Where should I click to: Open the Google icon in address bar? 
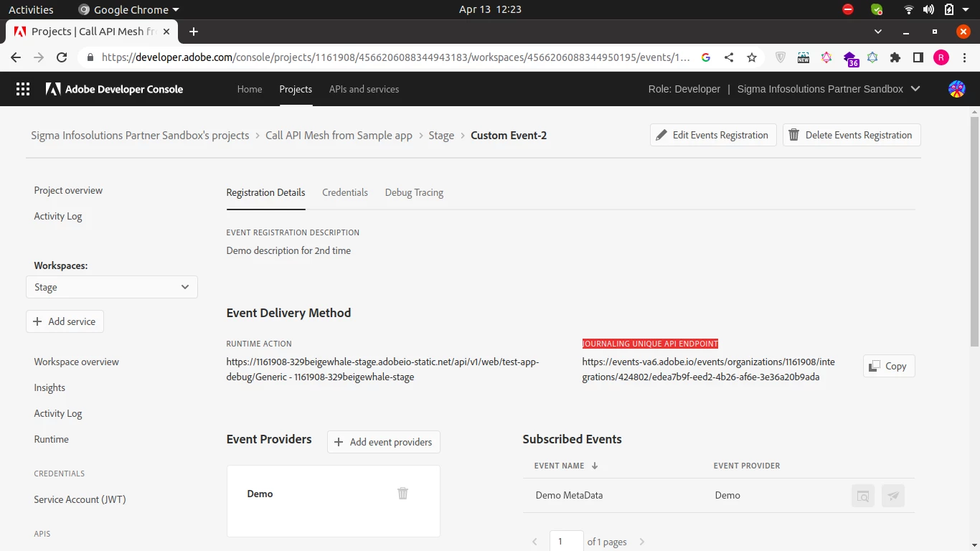pyautogui.click(x=706, y=57)
